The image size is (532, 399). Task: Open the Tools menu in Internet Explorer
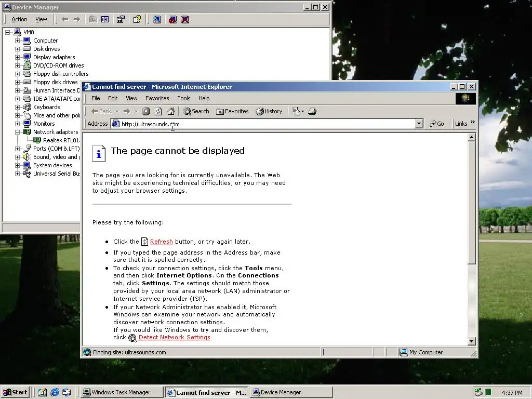pos(183,98)
